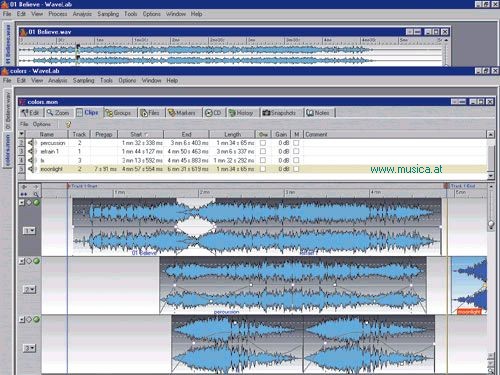Expand the small arrow menu on track 1 header
The height and width of the screenshot is (375, 500).
22,203
